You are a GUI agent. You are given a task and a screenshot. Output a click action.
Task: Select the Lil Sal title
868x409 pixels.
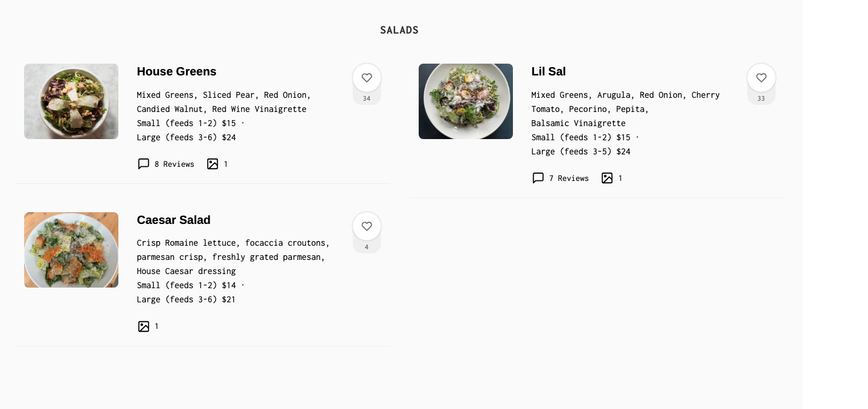pyautogui.click(x=548, y=71)
